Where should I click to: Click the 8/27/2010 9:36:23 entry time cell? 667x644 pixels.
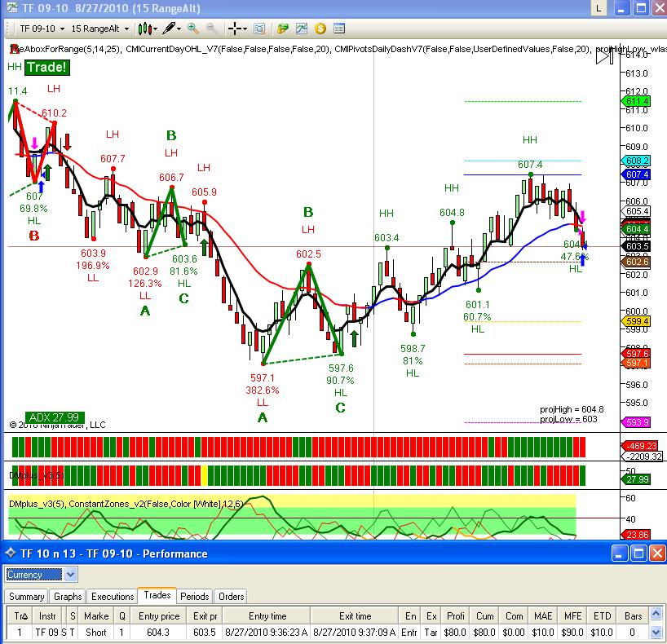pos(267,632)
